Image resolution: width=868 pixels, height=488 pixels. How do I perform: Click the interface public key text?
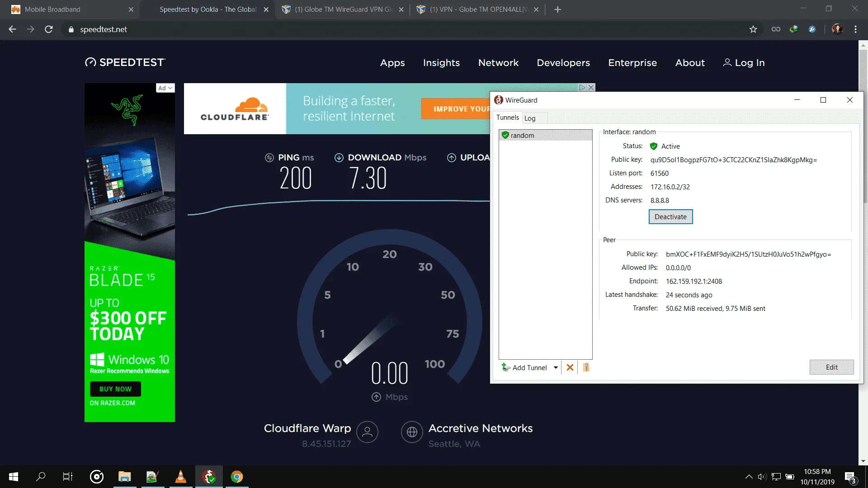click(733, 160)
